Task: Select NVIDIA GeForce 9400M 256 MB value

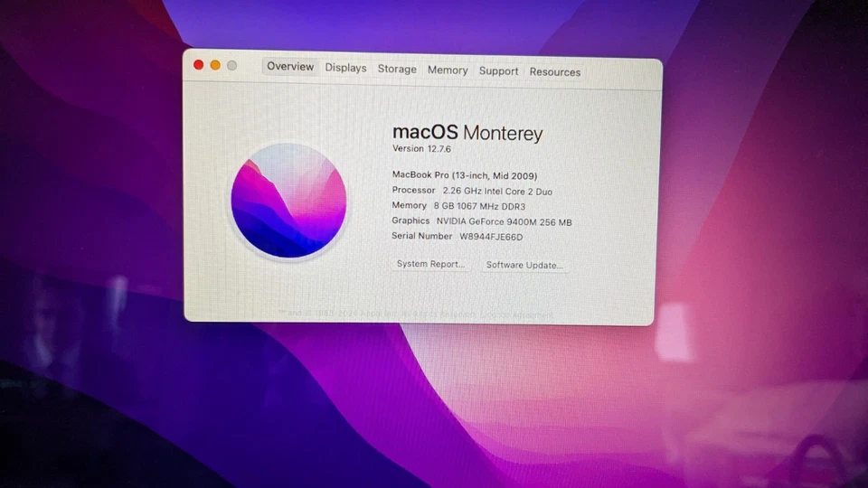Action: 504,222
